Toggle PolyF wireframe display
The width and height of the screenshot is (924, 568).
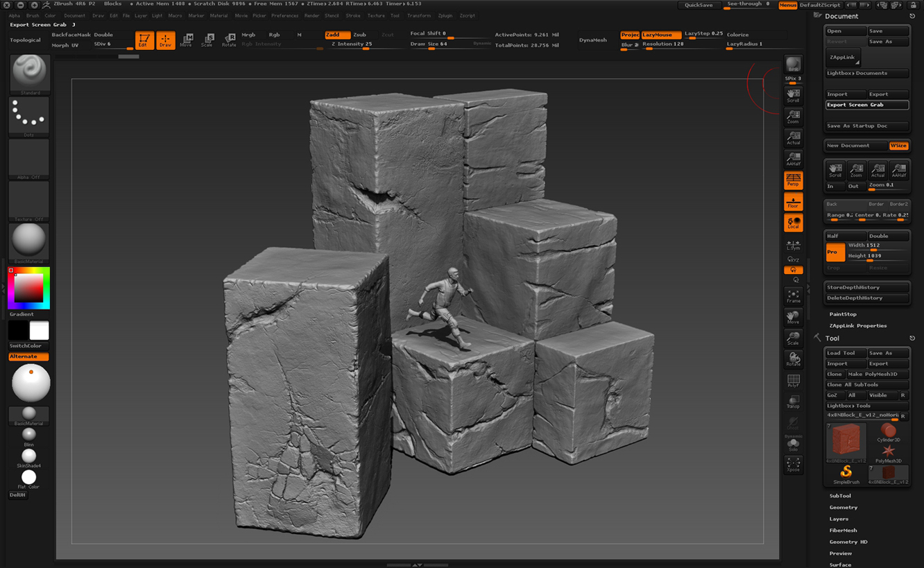click(x=793, y=381)
